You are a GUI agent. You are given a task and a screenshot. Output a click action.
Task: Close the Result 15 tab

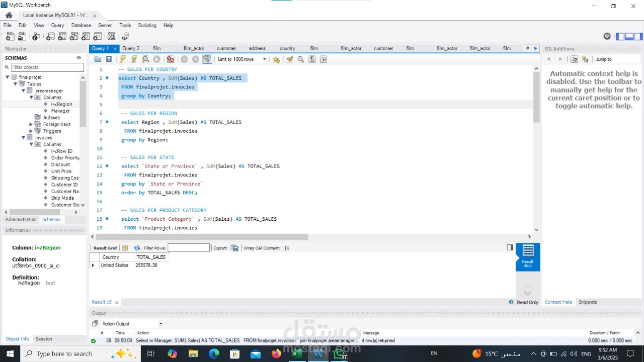(117, 303)
